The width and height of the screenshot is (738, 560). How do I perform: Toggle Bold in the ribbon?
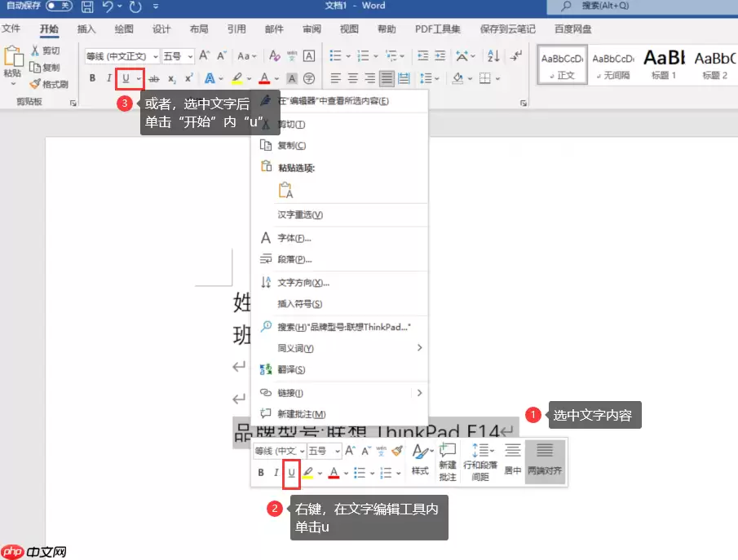click(92, 78)
